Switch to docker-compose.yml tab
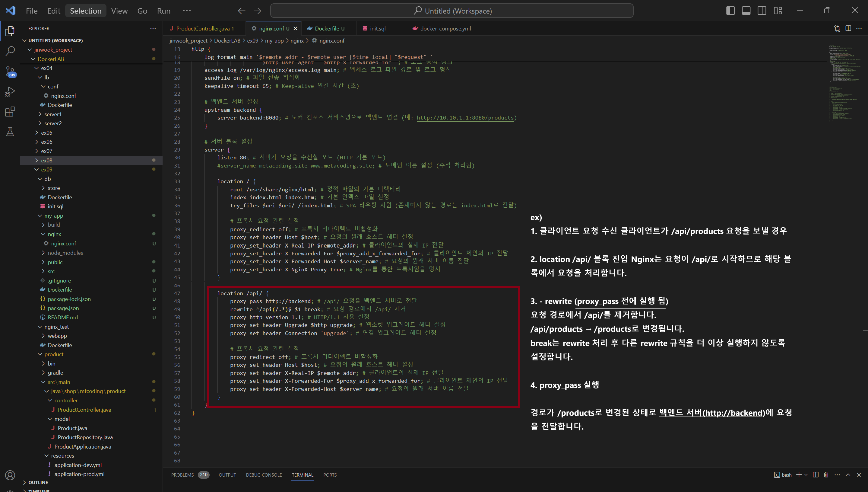Image resolution: width=868 pixels, height=492 pixels. [x=445, y=28]
